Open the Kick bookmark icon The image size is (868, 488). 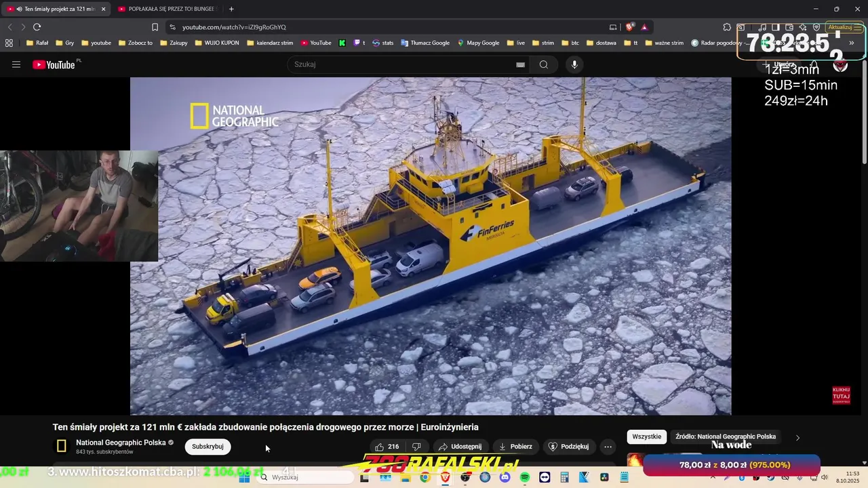click(342, 43)
